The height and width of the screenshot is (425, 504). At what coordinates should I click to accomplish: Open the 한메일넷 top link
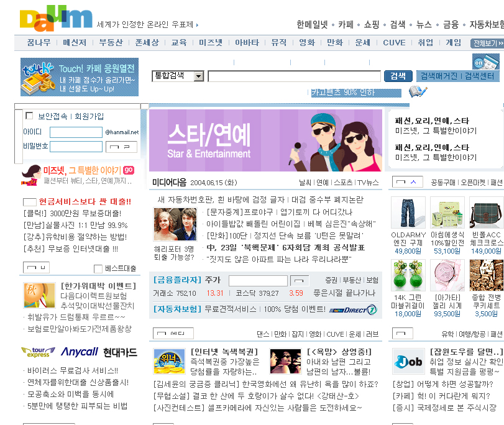tap(312, 24)
